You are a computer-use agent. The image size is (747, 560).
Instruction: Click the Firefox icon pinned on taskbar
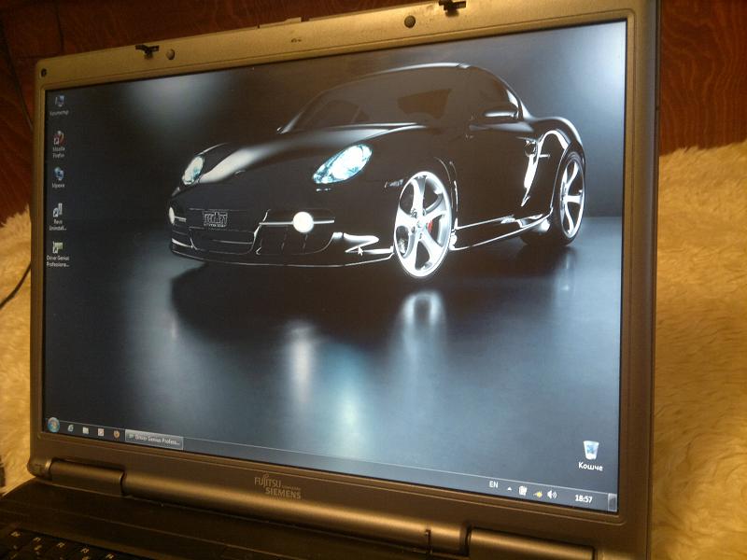(115, 434)
